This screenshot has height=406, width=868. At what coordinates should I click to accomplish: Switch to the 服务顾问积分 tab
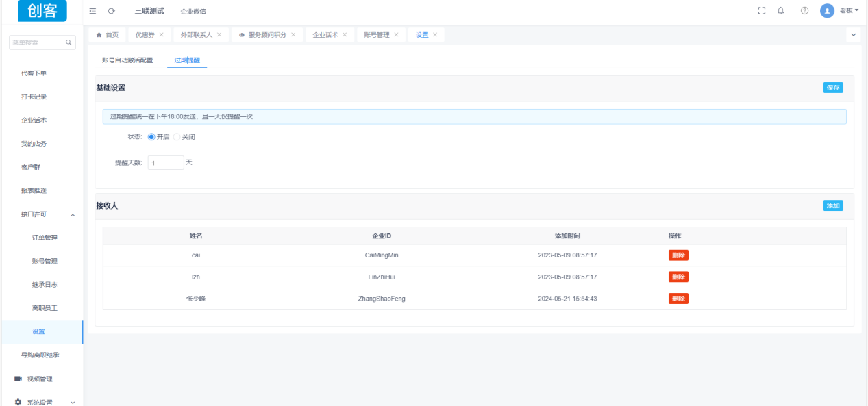(x=267, y=35)
